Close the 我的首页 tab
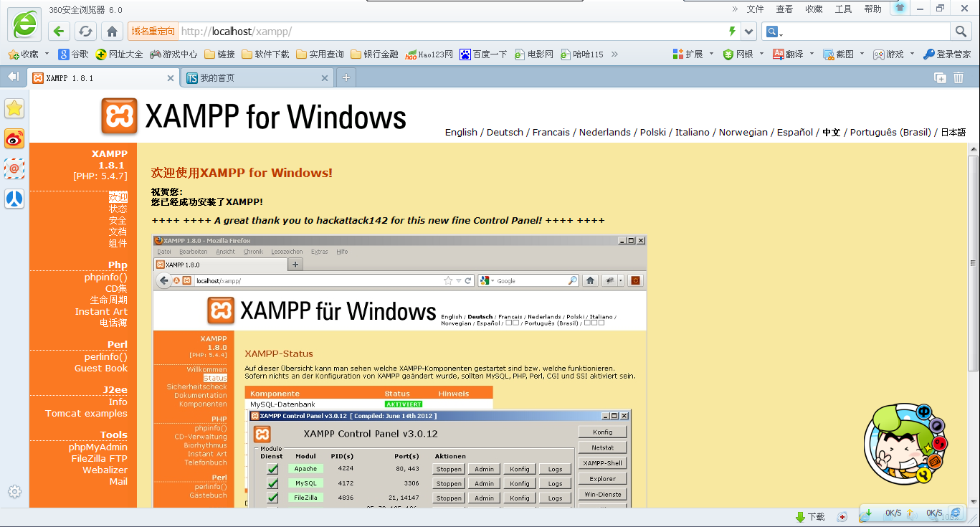Screen dimensions: 980x527 pos(325,78)
